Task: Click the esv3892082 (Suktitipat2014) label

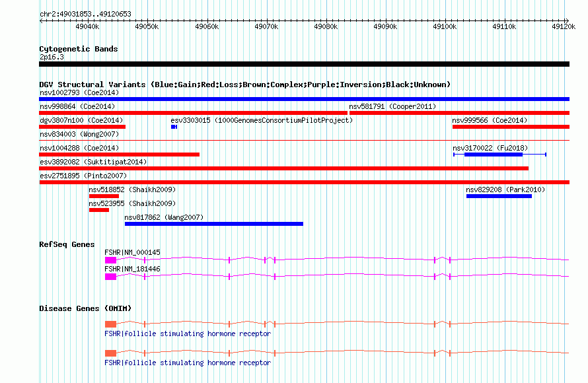Action: point(93,162)
